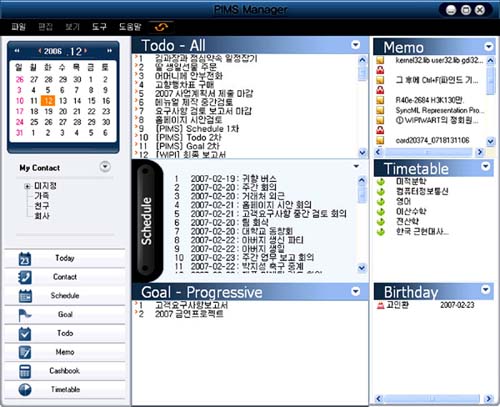Viewport: 500px width, 407px height.
Task: Click memo icon beside kernel32.lib entry
Action: [x=380, y=60]
